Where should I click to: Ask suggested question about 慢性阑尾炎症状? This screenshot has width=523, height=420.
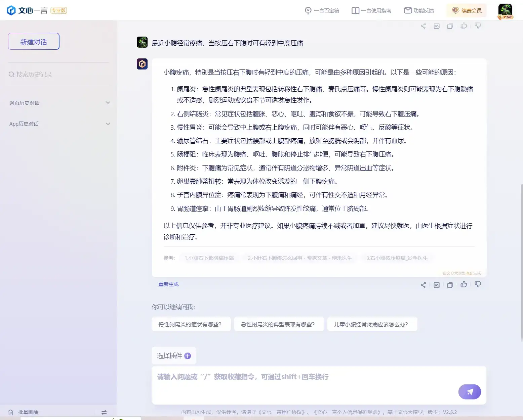coord(191,324)
